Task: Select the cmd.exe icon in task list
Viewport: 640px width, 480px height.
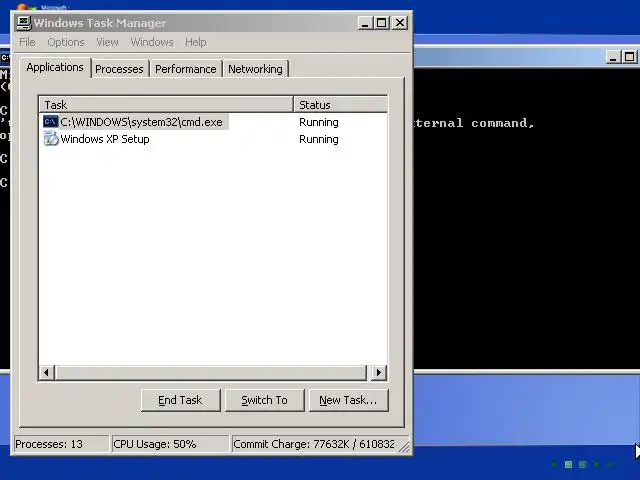Action: point(51,122)
